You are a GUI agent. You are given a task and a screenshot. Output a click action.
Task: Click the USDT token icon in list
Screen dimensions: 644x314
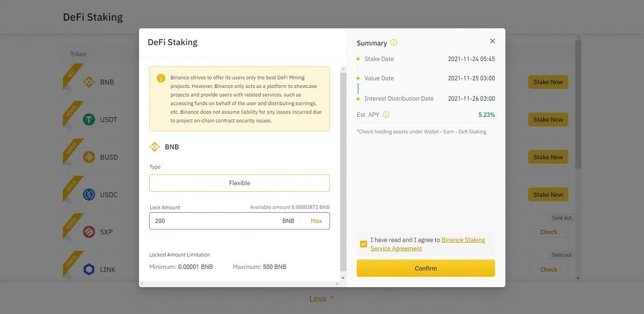click(89, 119)
